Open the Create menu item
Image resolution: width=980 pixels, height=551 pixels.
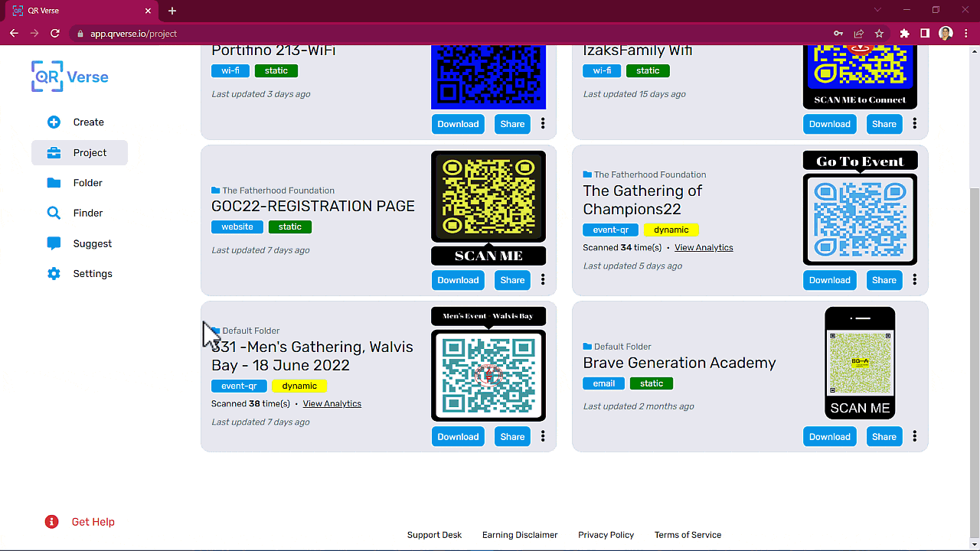pyautogui.click(x=80, y=122)
